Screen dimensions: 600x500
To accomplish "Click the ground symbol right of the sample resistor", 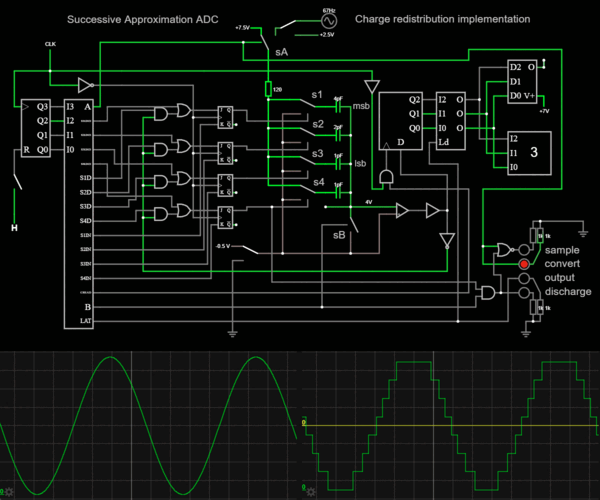I will click(583, 232).
